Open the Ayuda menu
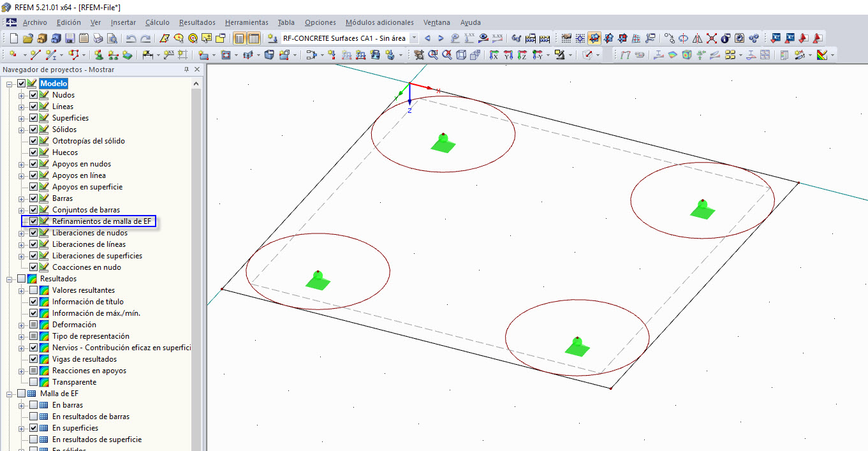This screenshot has width=868, height=451. [471, 22]
